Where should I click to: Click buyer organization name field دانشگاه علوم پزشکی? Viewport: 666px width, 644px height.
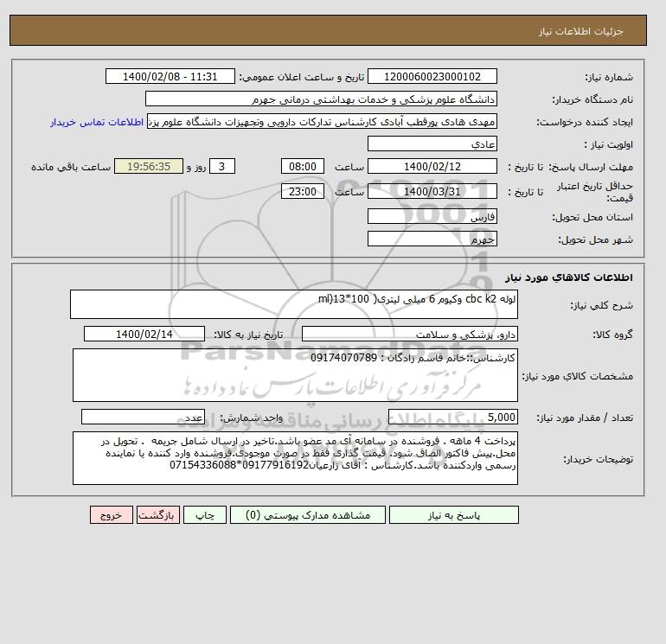point(321,99)
